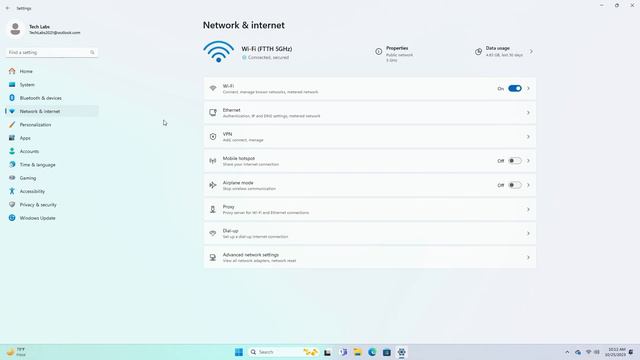Open the weather widget on taskbar

pyautogui.click(x=16, y=352)
